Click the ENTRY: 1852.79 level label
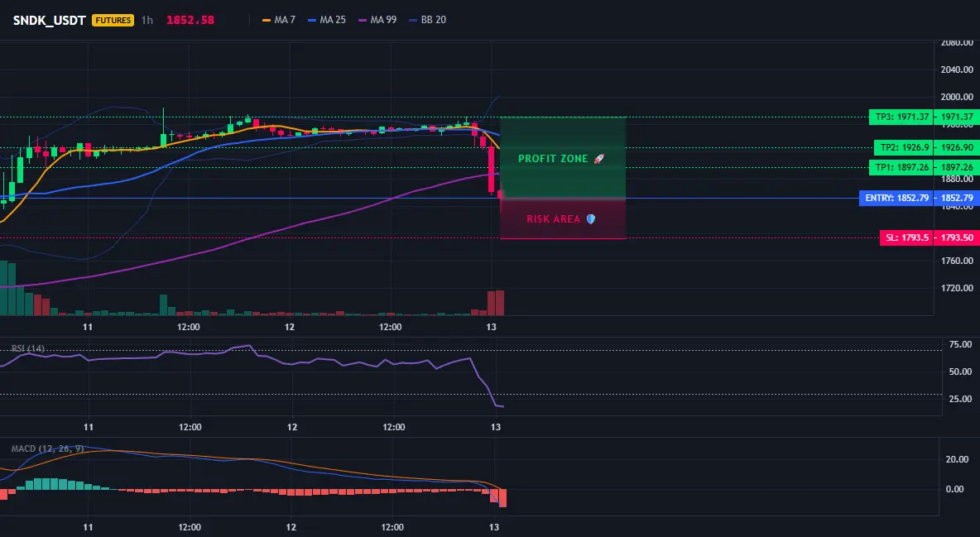The width and height of the screenshot is (980, 537). point(896,199)
